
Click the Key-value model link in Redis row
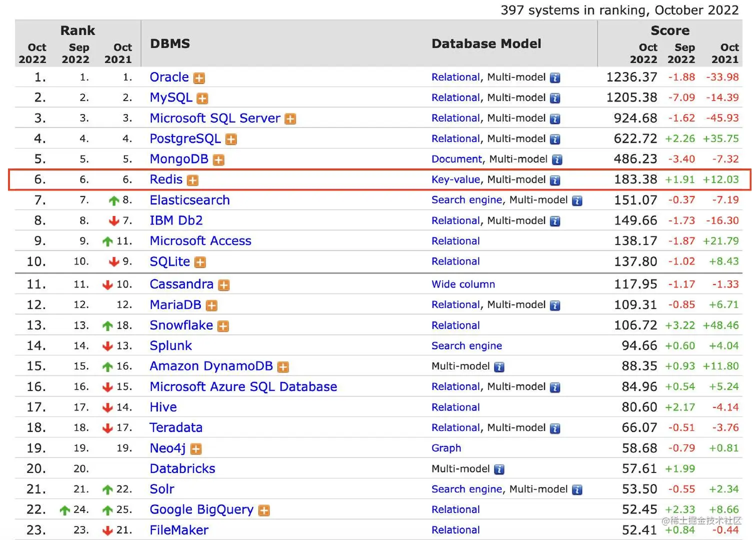(x=455, y=180)
